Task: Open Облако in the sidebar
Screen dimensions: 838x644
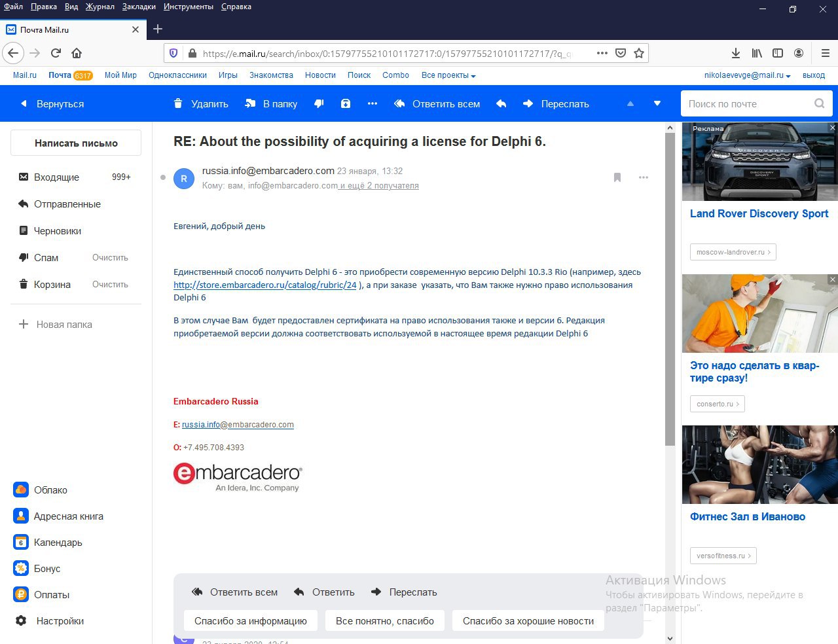Action: pyautogui.click(x=41, y=490)
